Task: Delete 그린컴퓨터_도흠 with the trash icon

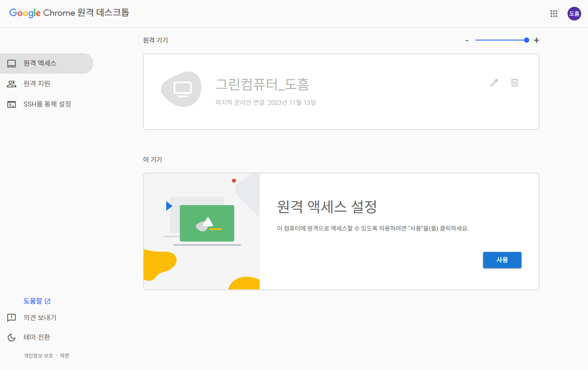Action: (515, 83)
